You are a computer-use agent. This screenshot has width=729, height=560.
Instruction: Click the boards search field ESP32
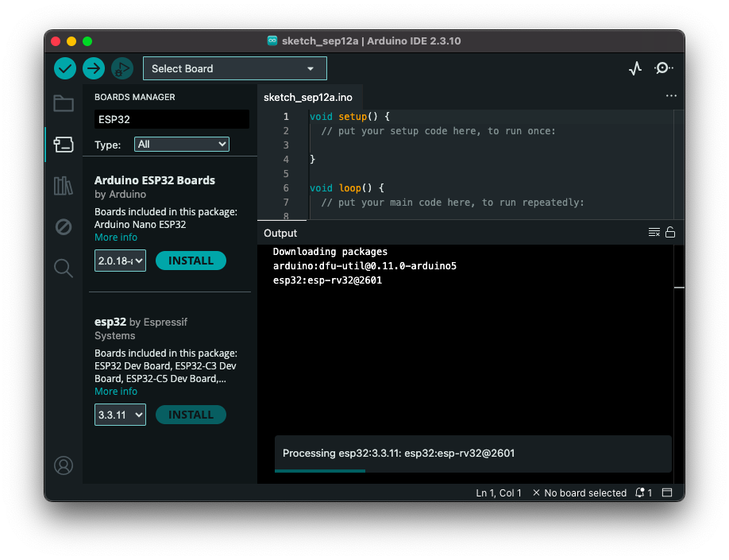coord(172,119)
